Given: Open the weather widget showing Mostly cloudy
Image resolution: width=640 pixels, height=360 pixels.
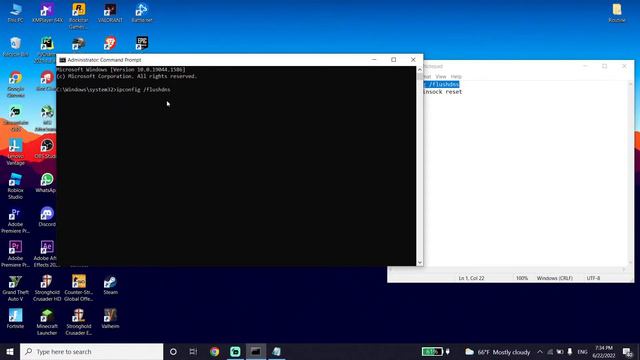Looking at the screenshot, I should point(498,352).
